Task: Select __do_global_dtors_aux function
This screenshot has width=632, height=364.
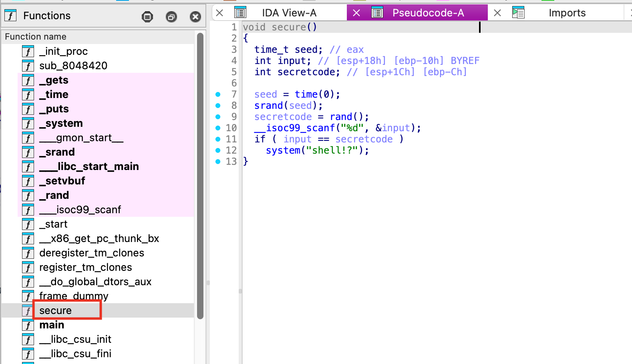Action: (x=95, y=282)
